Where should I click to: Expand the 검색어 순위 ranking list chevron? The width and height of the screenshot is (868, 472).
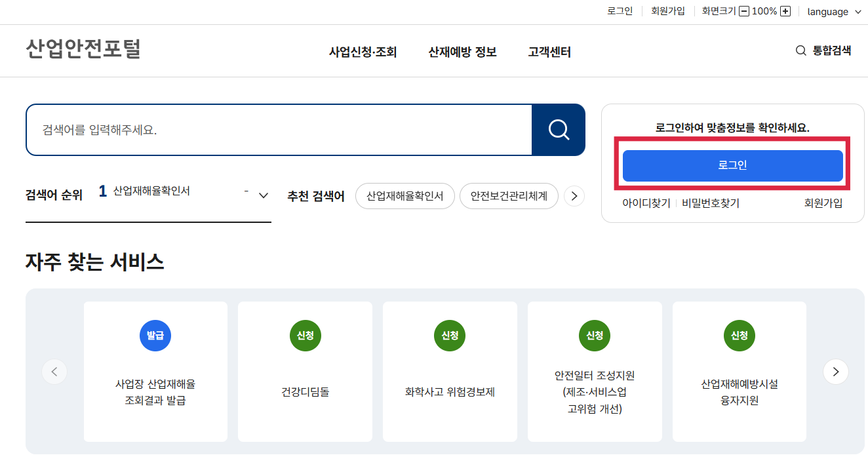tap(263, 195)
